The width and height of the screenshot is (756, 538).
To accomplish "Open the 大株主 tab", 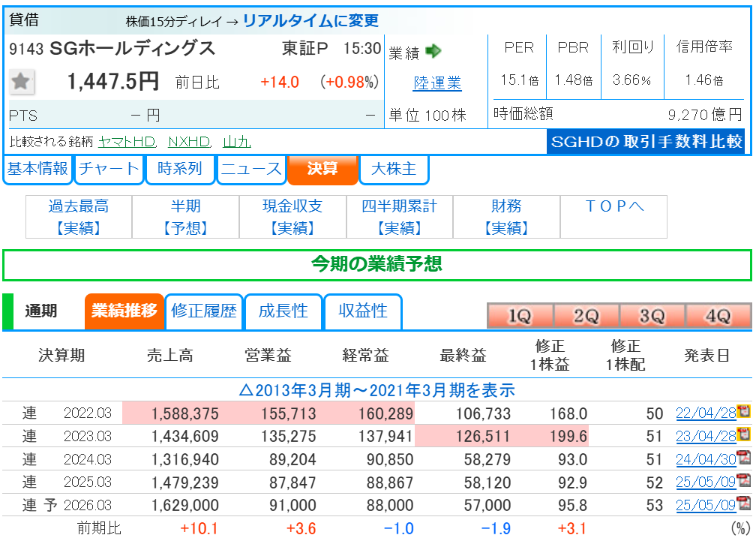I will coord(394,169).
